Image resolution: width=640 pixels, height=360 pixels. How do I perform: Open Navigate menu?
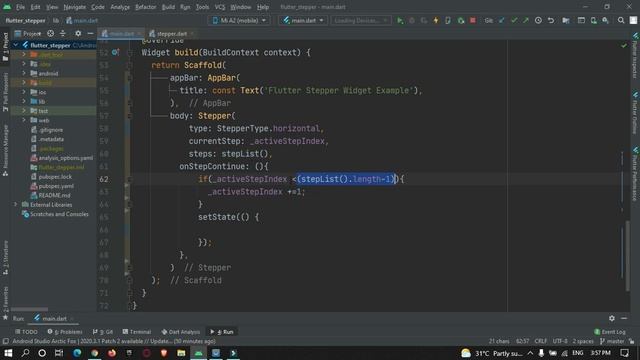coord(75,7)
